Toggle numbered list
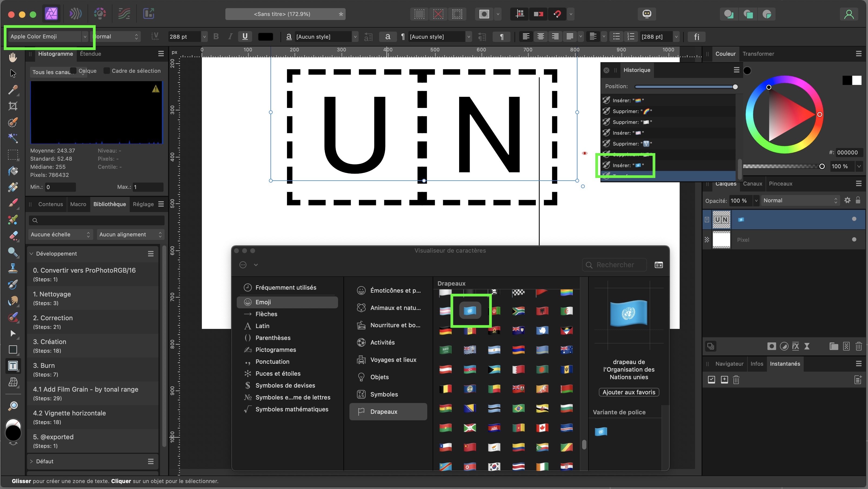Screen dimensions: 868x489 click(631, 37)
